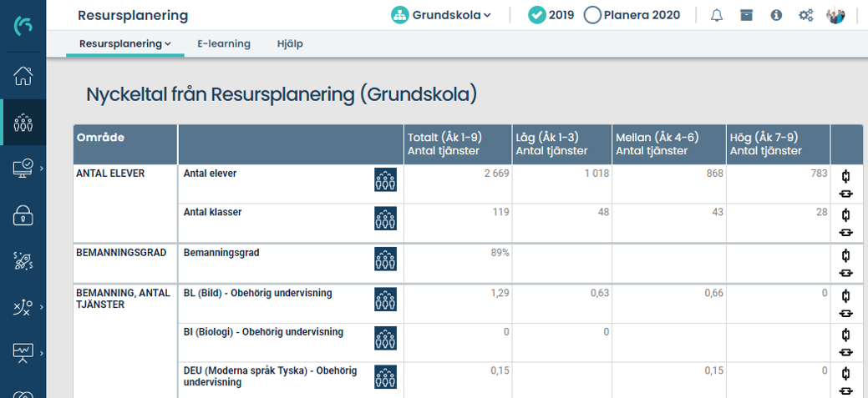Show information via the info circle icon
This screenshot has height=398, width=868.
[x=776, y=16]
